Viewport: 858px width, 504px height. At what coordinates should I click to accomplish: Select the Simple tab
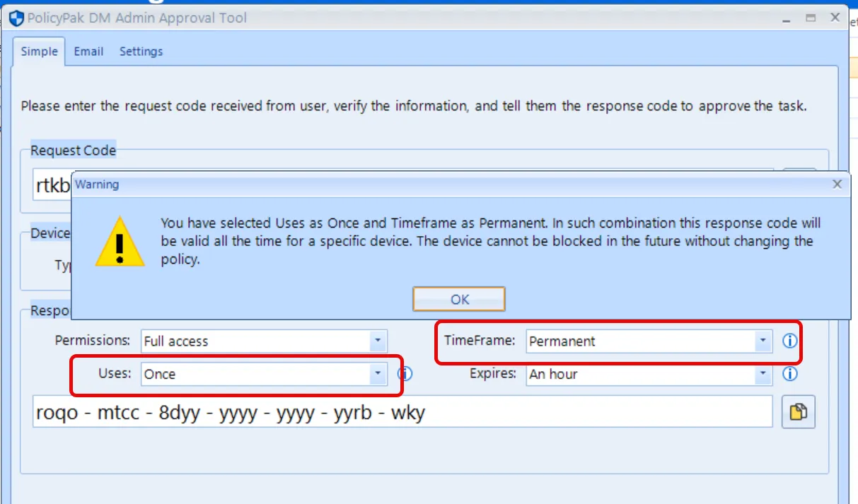tap(39, 52)
